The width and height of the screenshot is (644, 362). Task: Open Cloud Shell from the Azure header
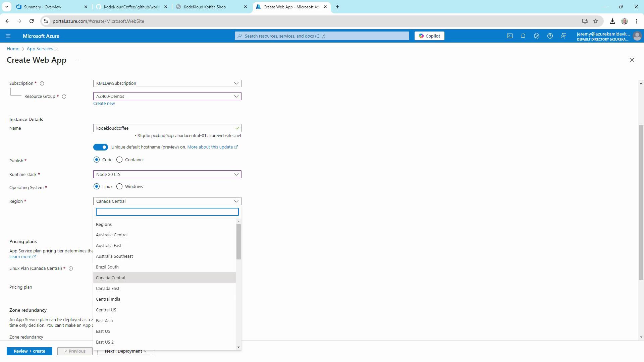point(510,36)
